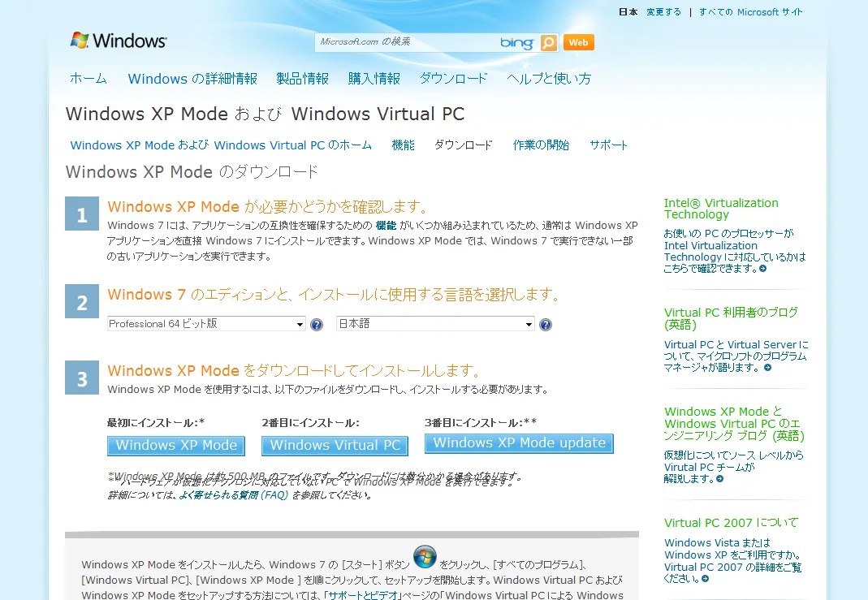
Task: Switch to the 機能 sub-tab
Action: [403, 145]
